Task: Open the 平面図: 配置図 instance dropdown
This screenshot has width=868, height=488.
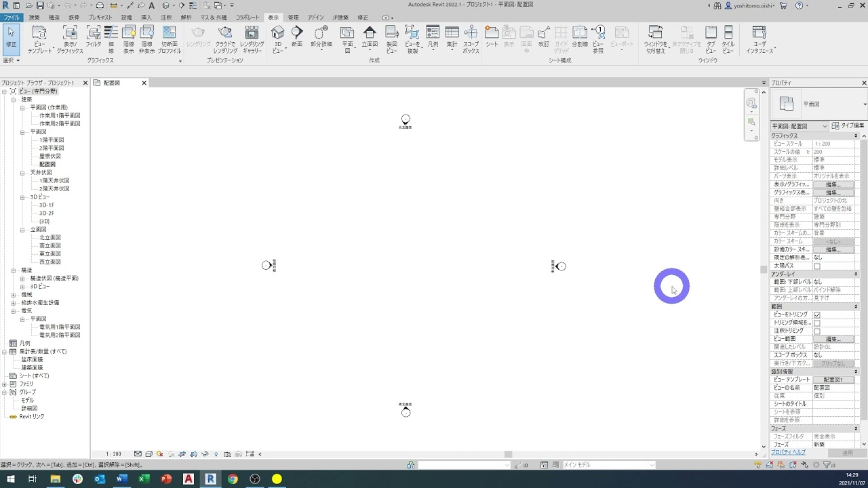Action: tap(800, 126)
